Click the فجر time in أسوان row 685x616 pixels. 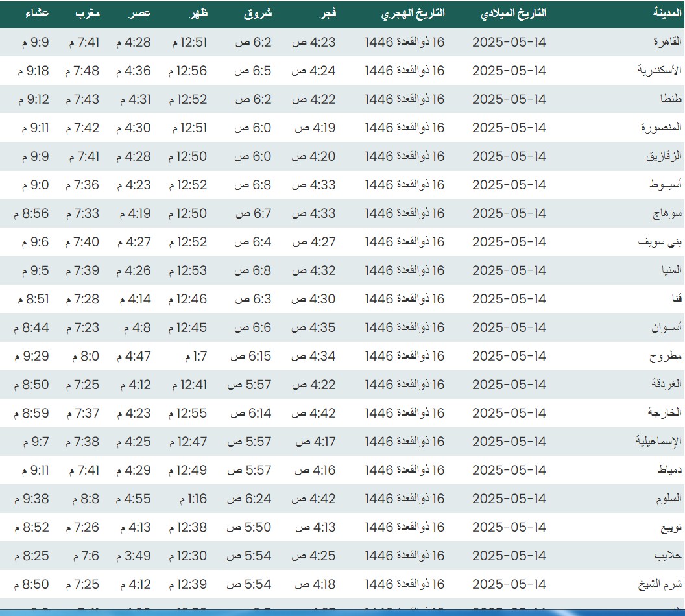pos(314,327)
